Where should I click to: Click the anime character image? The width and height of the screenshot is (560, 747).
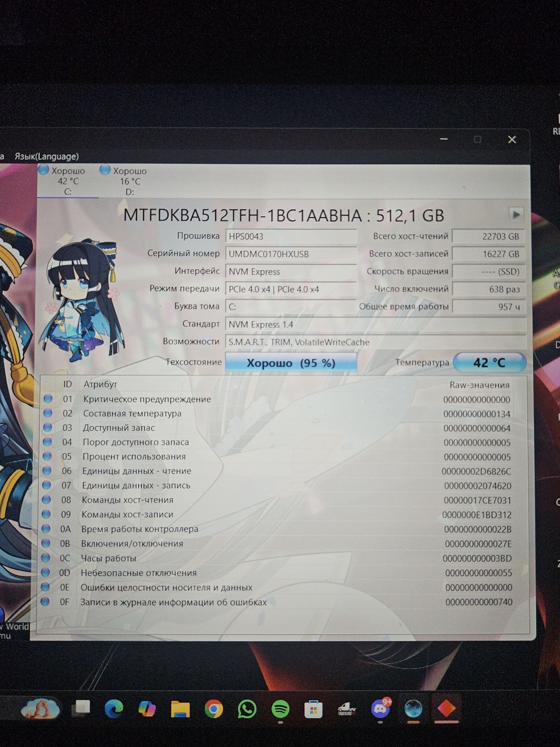click(83, 301)
